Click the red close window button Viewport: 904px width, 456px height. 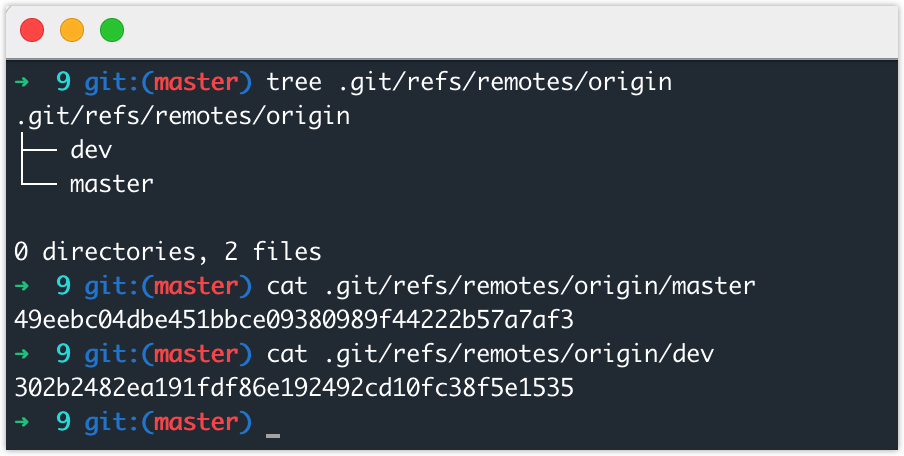point(32,30)
